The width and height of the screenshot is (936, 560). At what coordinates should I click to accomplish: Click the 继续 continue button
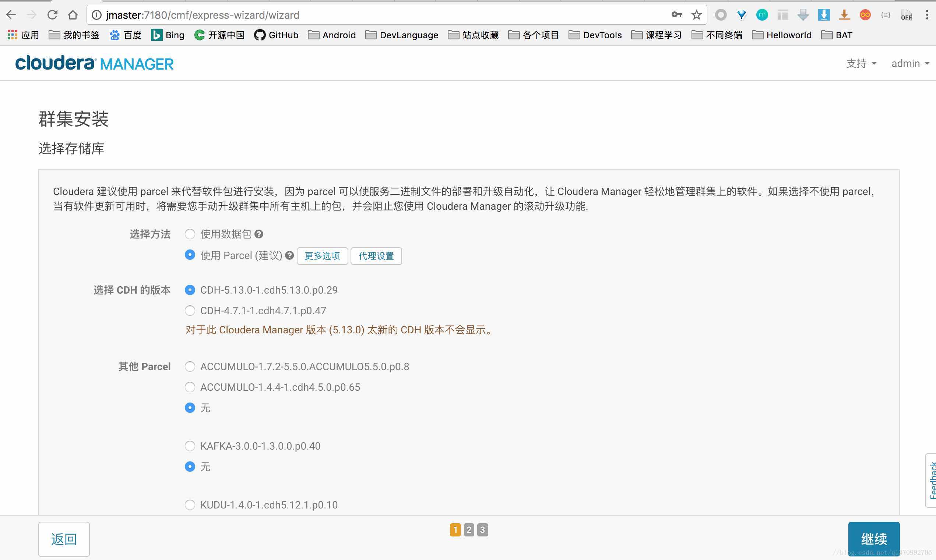[874, 539]
